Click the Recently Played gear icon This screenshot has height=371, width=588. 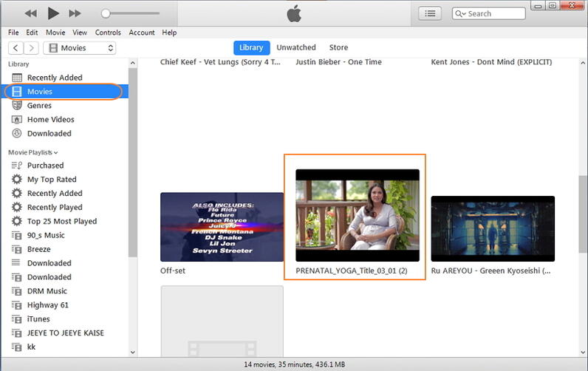17,207
